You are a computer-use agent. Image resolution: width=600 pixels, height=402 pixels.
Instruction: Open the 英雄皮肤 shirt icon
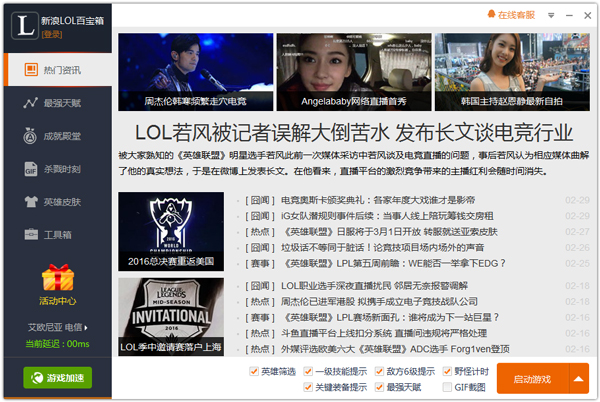(x=31, y=202)
